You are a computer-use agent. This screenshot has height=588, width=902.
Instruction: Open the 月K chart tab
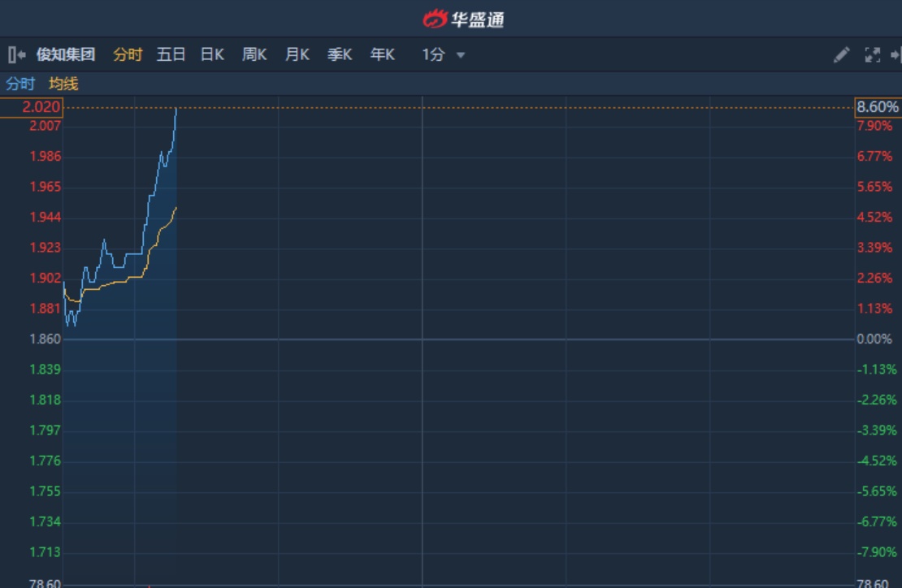point(297,54)
